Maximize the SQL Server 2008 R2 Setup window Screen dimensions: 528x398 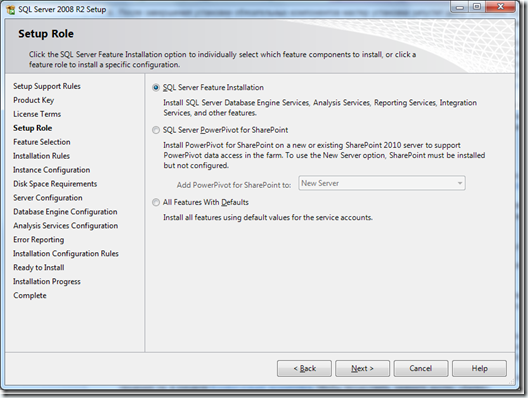(x=477, y=7)
